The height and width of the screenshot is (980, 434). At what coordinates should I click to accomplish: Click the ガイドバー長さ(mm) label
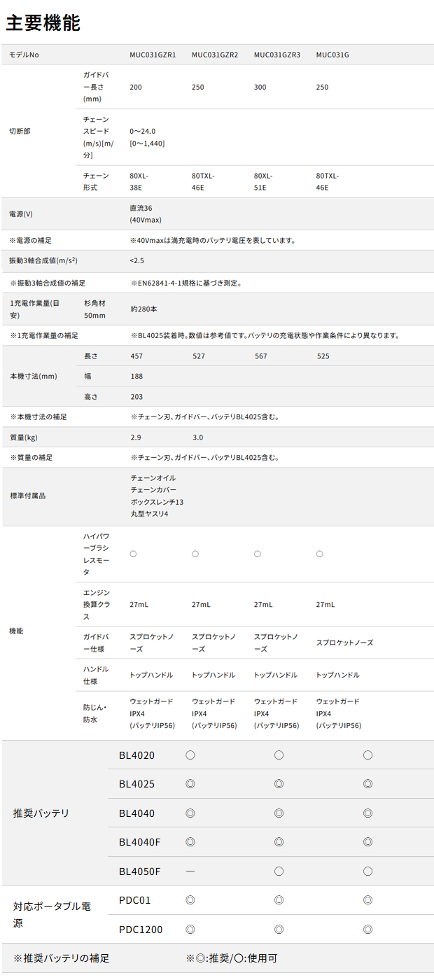(x=96, y=87)
